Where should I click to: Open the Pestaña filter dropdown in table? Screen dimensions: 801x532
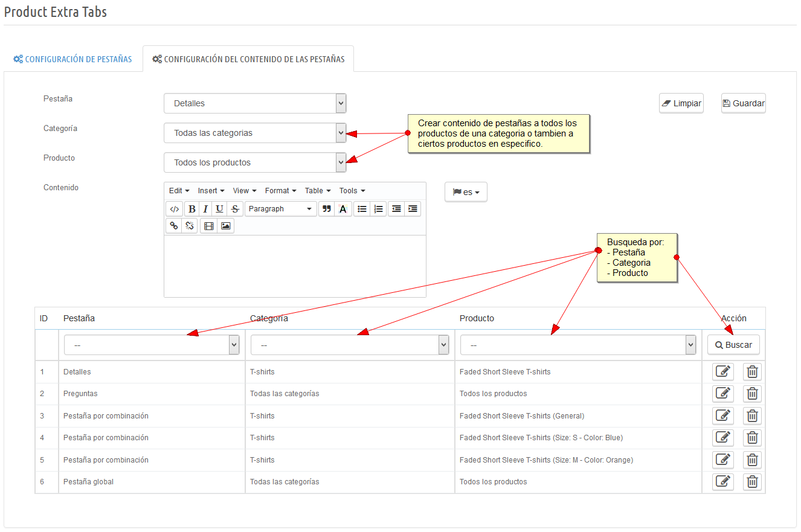click(152, 345)
